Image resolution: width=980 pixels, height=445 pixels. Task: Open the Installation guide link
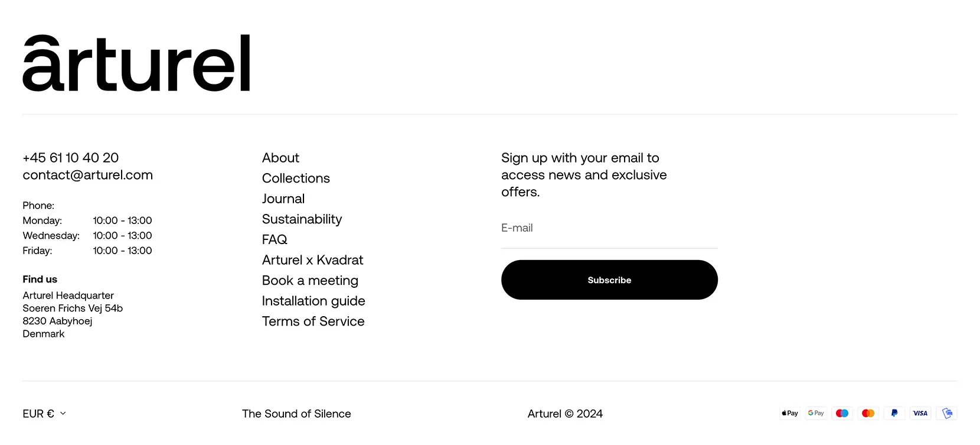313,301
